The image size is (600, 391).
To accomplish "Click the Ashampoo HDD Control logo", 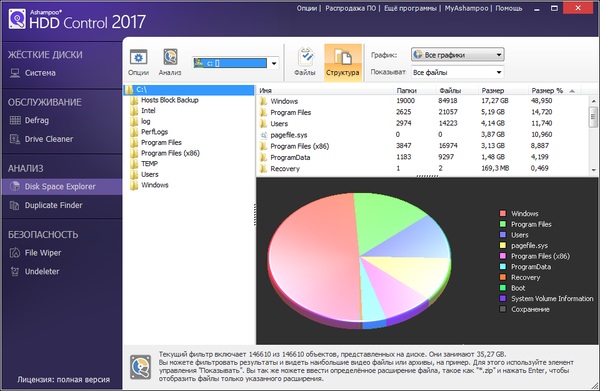I will point(77,20).
